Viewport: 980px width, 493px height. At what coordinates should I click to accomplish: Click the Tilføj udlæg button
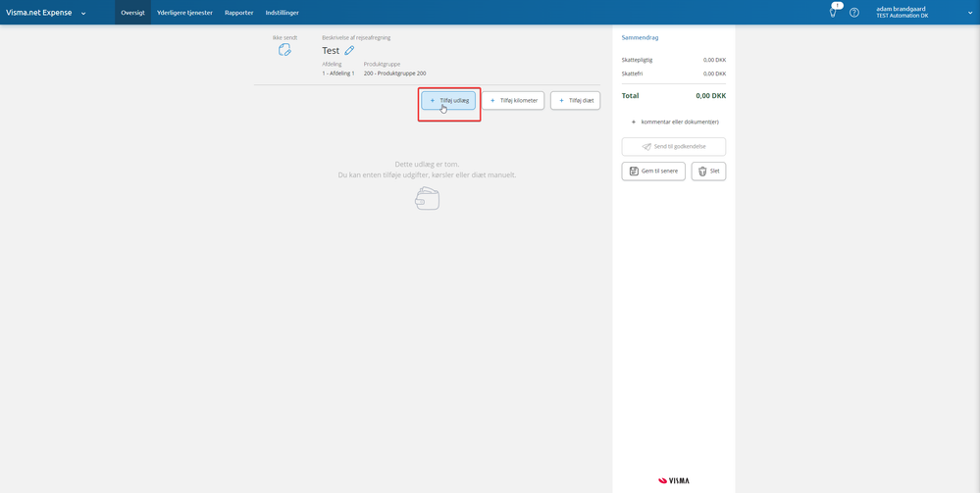448,101
